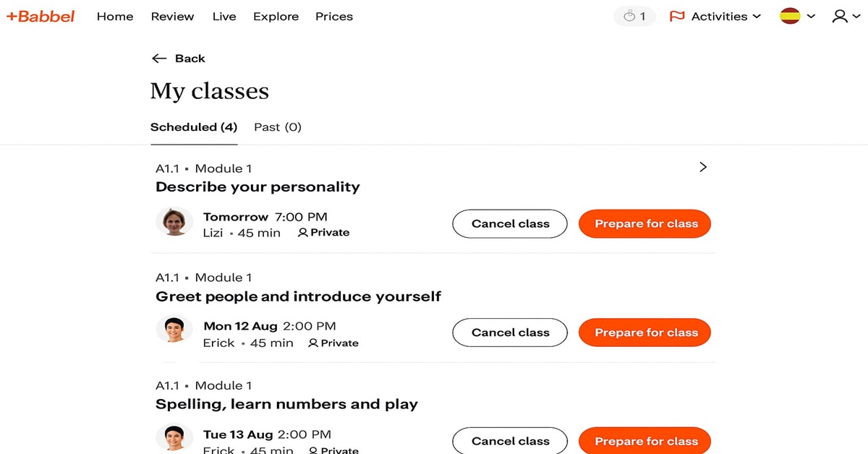Cancel the Greet people and introduce yourself class

click(510, 333)
